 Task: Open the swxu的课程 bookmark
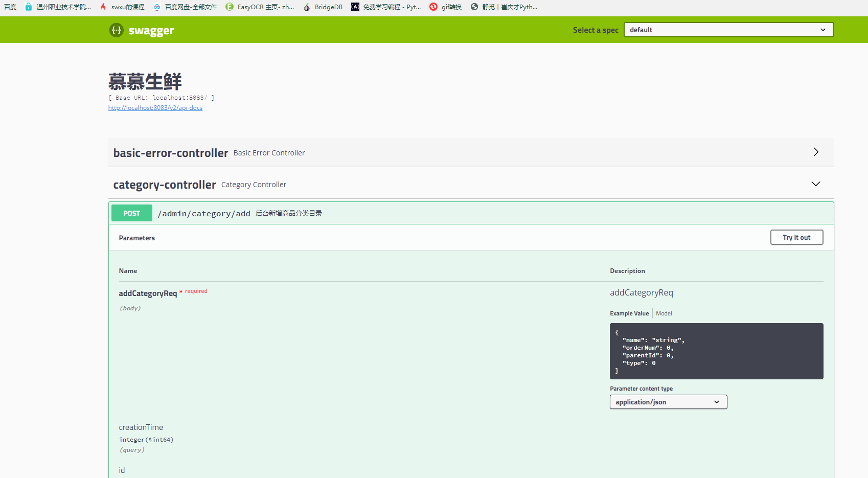[x=122, y=7]
